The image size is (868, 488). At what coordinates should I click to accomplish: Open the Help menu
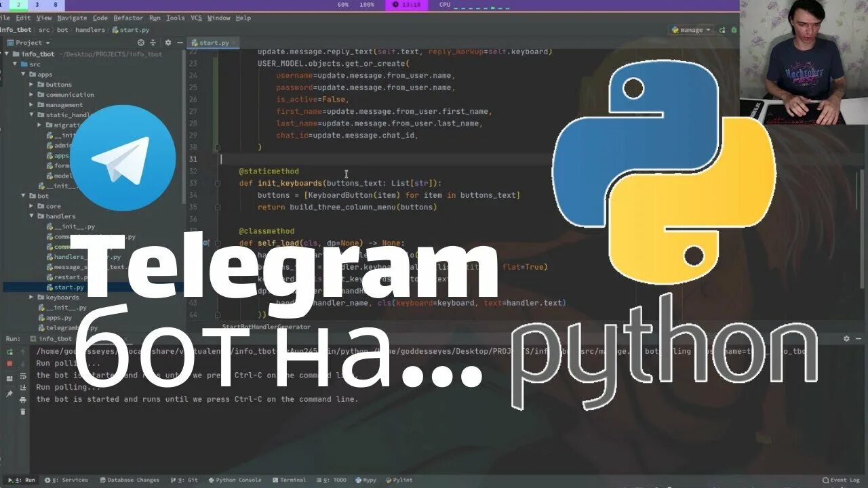[243, 18]
